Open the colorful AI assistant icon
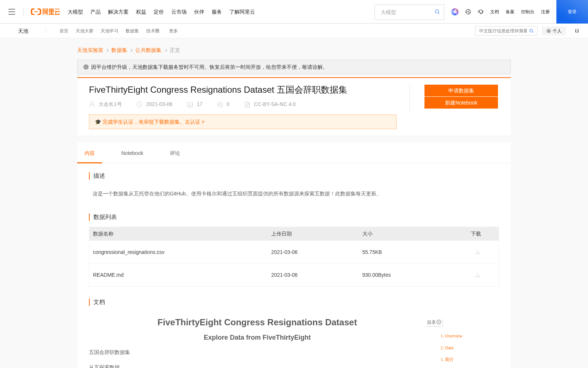The image size is (588, 368). click(455, 12)
